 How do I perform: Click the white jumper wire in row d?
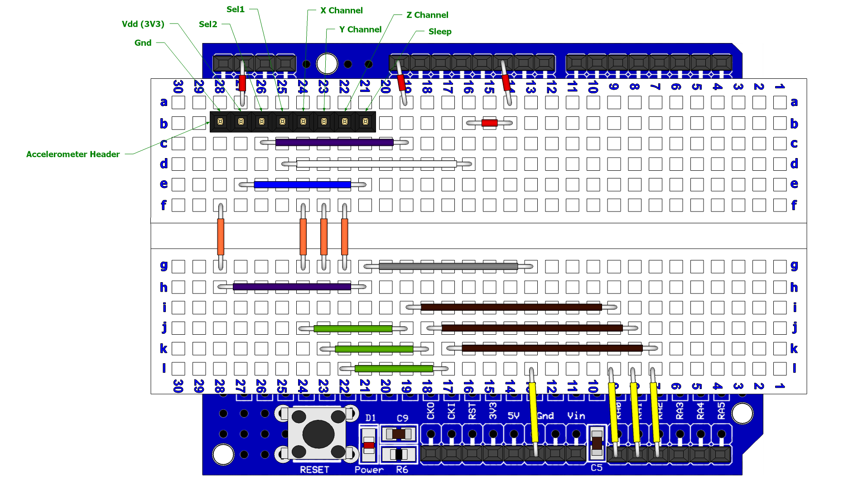[376, 164]
